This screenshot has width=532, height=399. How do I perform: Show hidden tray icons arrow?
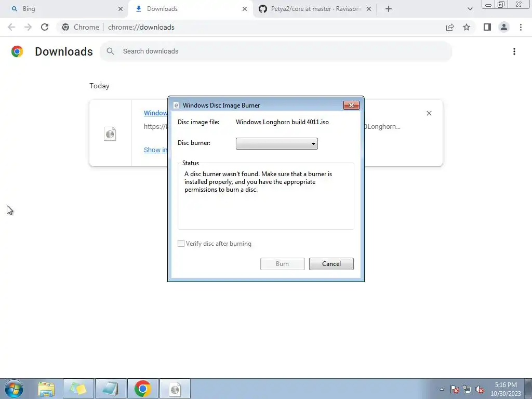point(442,389)
